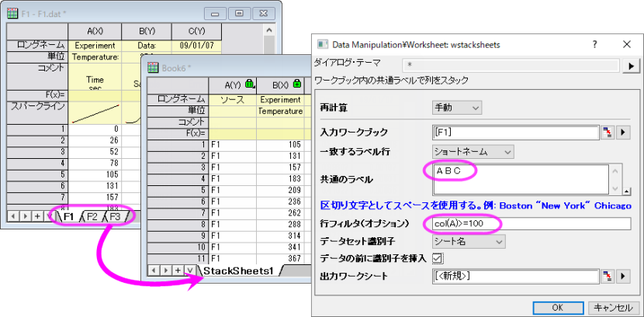Open the 再計算 dropdown set to 手動
Viewport: 644px width, 317px height.
point(457,108)
